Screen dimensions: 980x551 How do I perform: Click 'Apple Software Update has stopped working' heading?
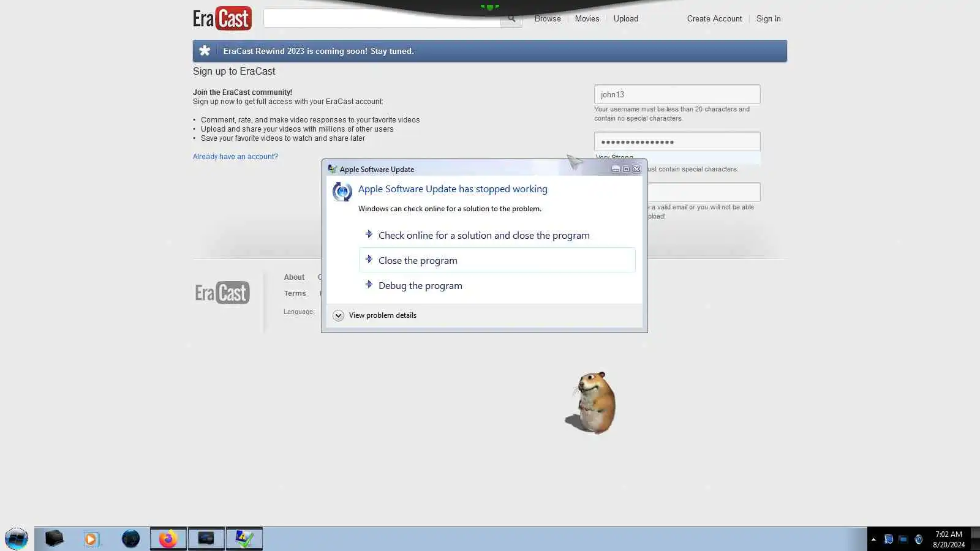pos(453,189)
